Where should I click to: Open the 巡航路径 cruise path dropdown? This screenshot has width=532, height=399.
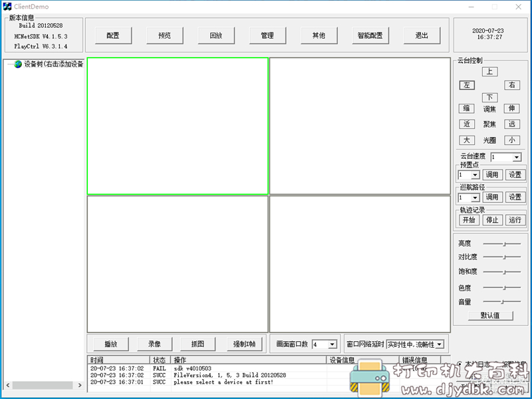pos(475,198)
